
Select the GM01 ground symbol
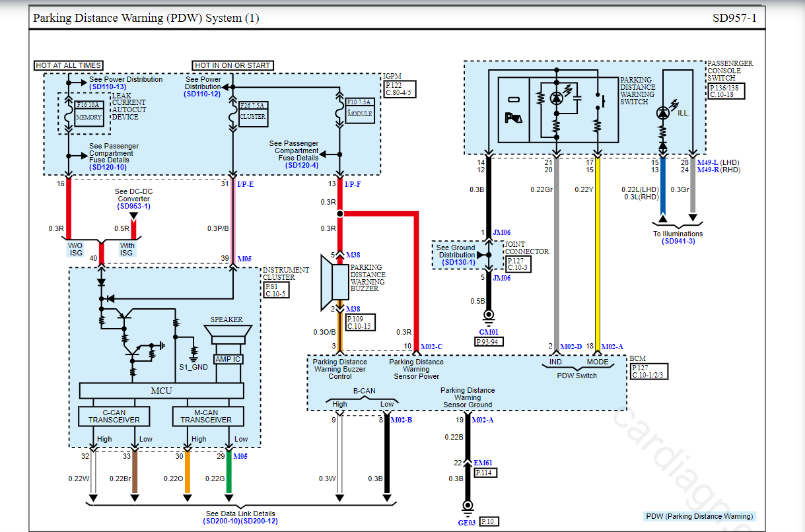489,317
